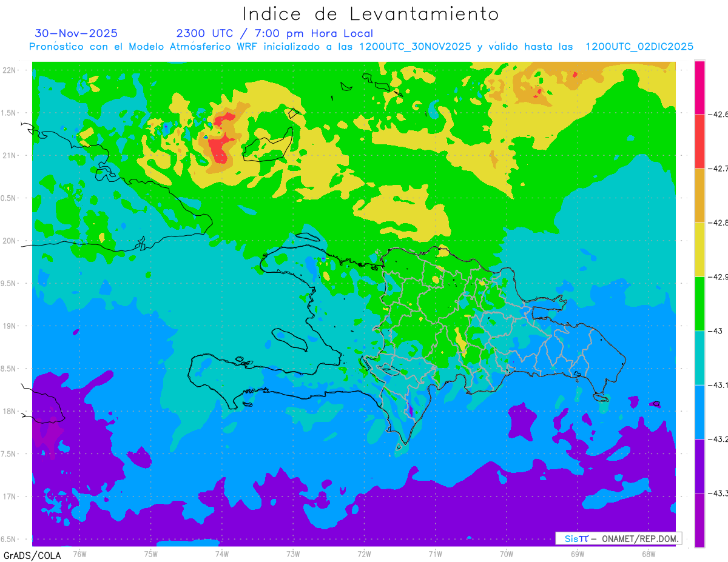
Task: Click the "-42.7" colorbar value
Action: click(x=718, y=169)
